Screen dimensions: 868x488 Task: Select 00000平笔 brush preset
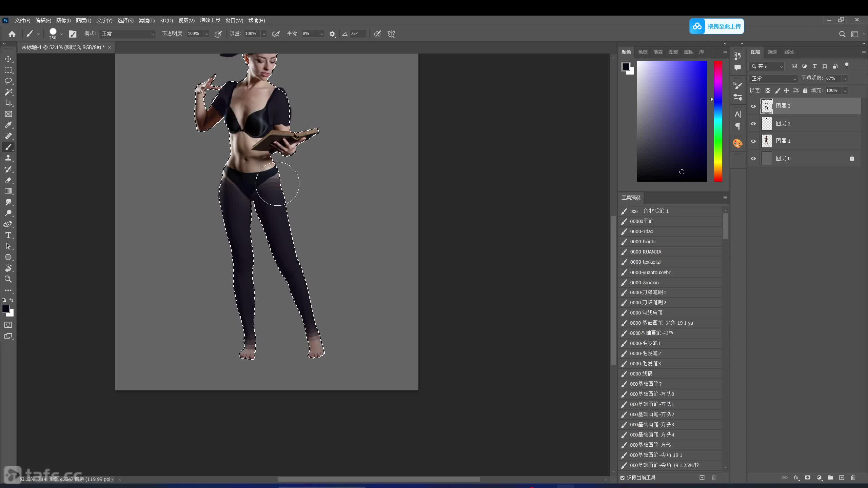(x=671, y=221)
